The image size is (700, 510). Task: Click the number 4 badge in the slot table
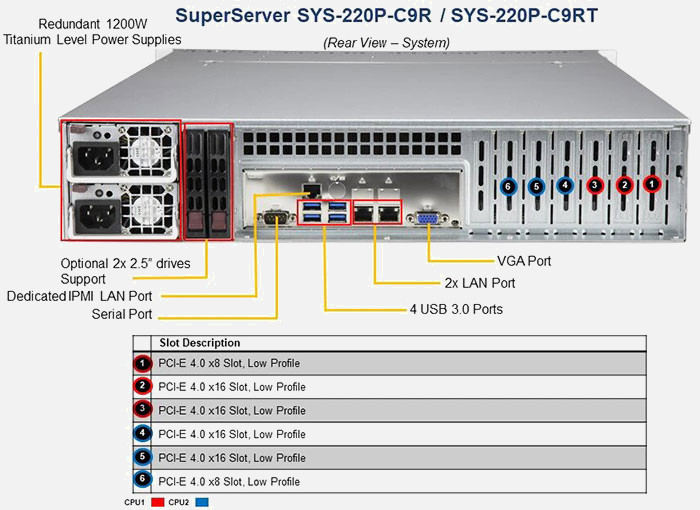click(x=142, y=433)
